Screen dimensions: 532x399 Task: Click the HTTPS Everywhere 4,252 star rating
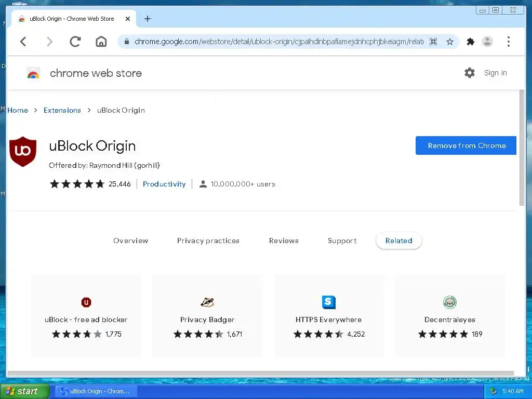click(318, 334)
